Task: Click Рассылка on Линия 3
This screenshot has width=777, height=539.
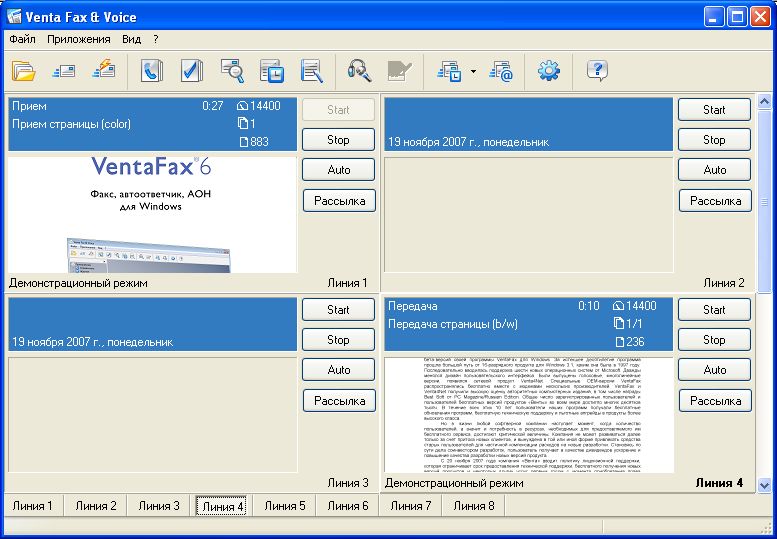Action: coord(339,401)
